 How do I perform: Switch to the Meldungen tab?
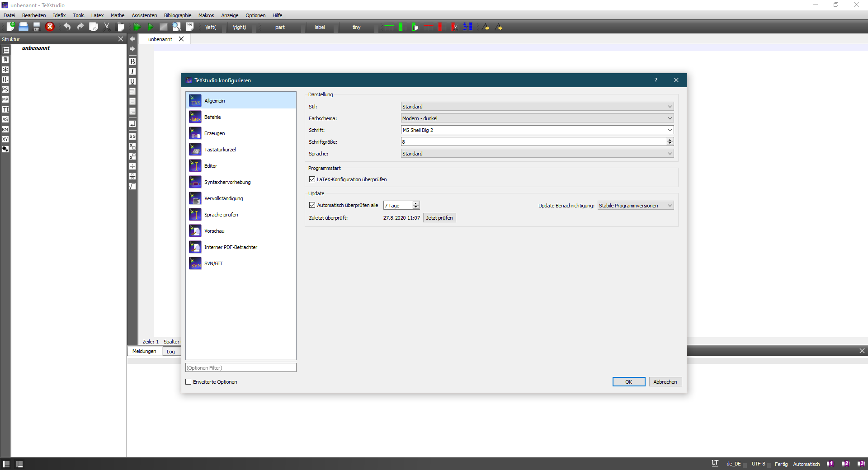pos(144,351)
